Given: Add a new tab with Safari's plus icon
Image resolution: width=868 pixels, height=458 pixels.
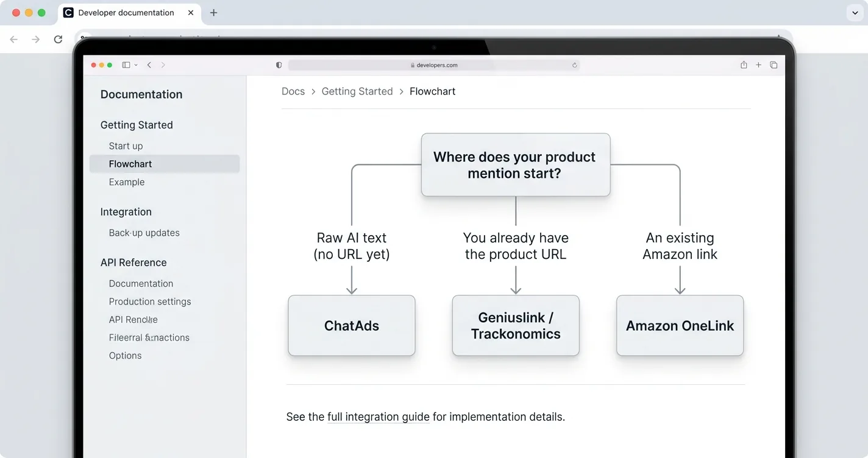Looking at the screenshot, I should pos(758,65).
